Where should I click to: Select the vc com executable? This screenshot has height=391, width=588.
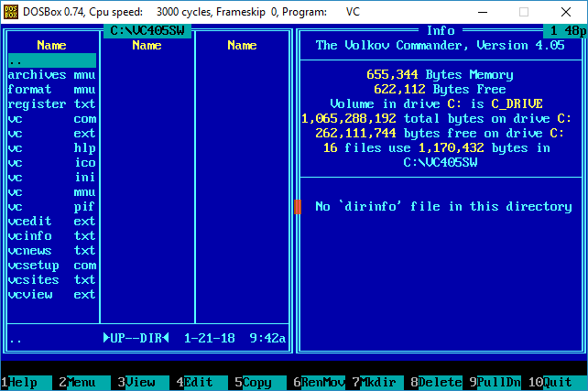point(51,119)
